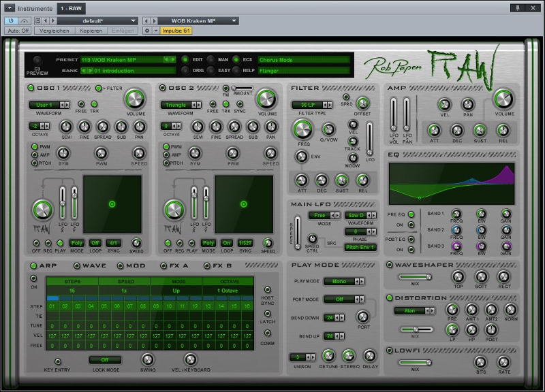The height and width of the screenshot is (392, 545).
Task: Change Port Mode Off selector
Action: pos(344,299)
